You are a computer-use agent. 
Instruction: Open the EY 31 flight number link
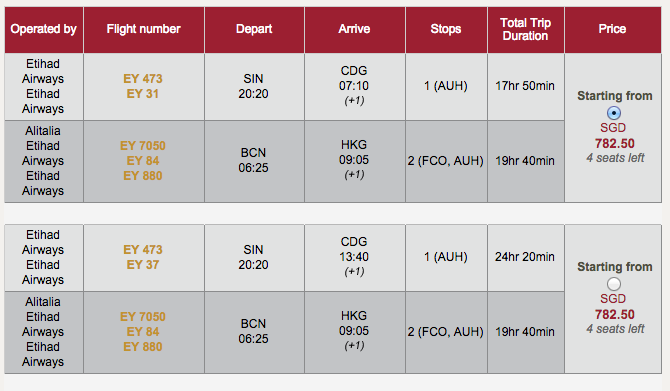point(143,94)
